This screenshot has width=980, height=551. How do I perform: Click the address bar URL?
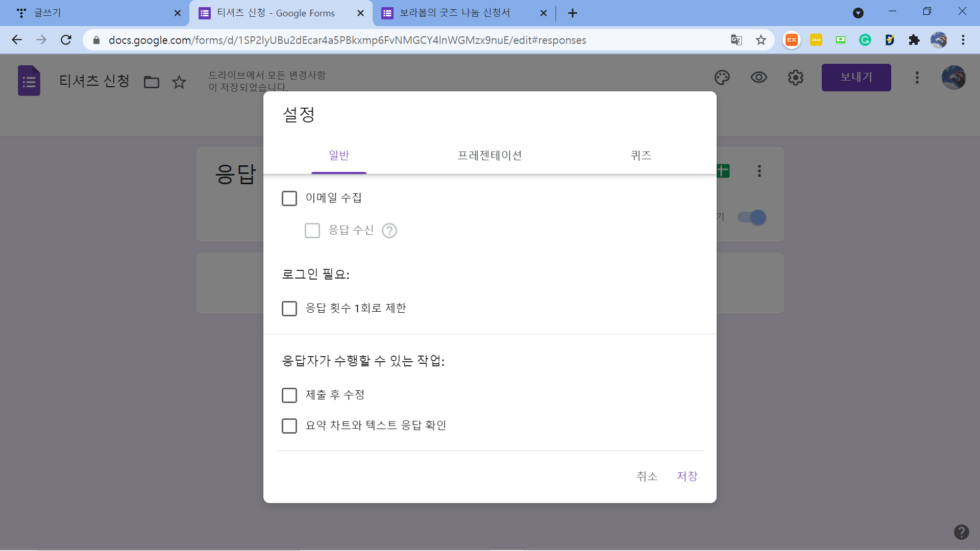[x=347, y=40]
